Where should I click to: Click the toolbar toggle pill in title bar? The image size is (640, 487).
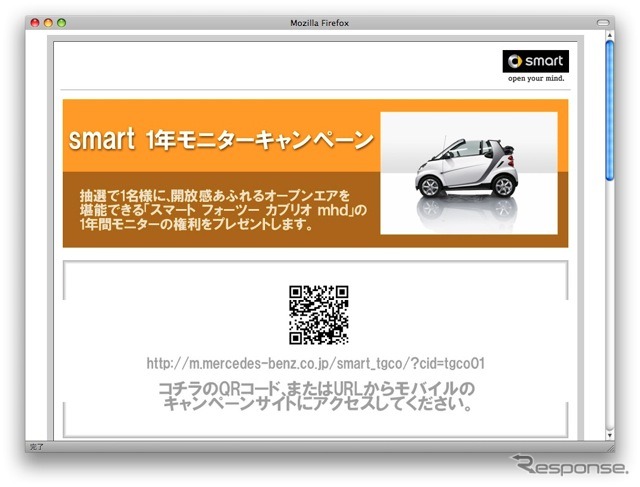[x=603, y=23]
